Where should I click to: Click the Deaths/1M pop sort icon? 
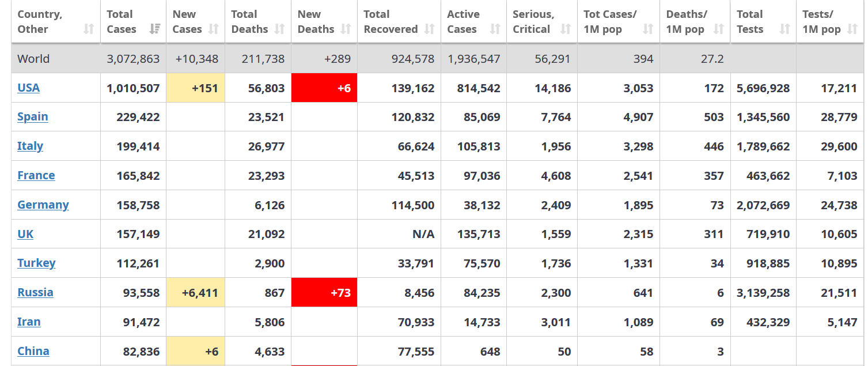coord(718,29)
